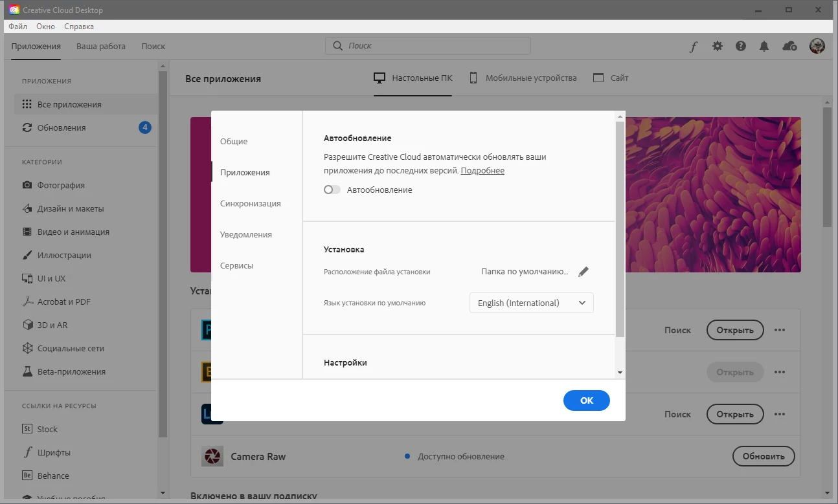Select the Приложения top tab

36,46
